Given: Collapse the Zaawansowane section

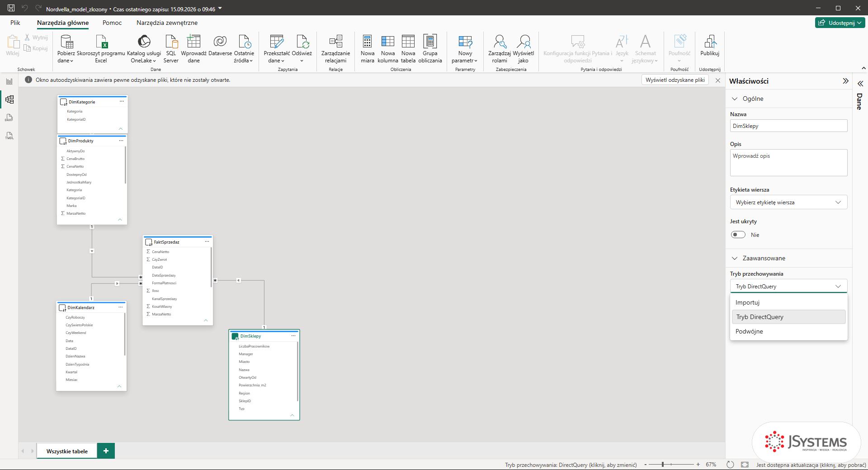Looking at the screenshot, I should pos(735,258).
